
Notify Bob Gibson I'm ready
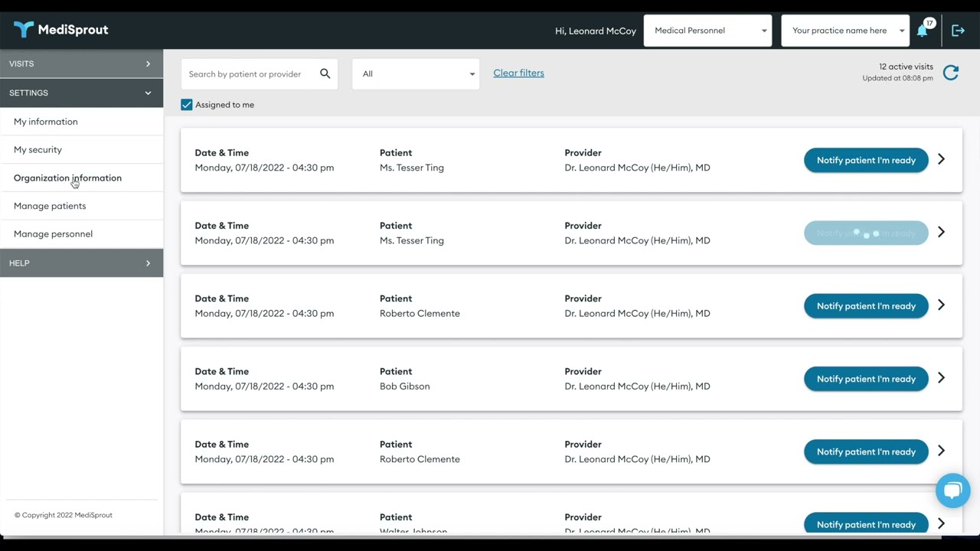tap(866, 379)
